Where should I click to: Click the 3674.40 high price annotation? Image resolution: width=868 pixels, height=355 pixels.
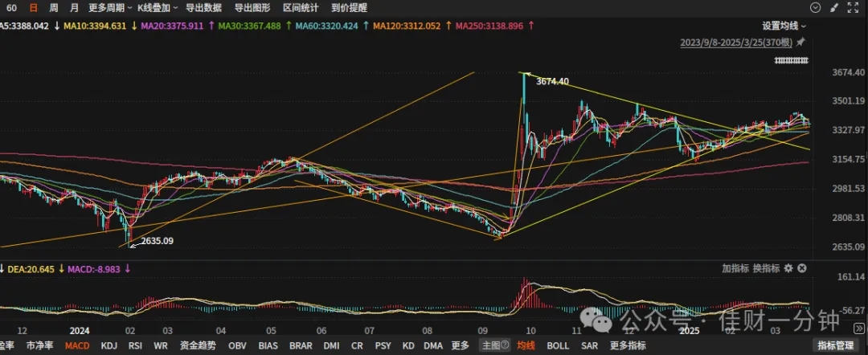point(552,81)
